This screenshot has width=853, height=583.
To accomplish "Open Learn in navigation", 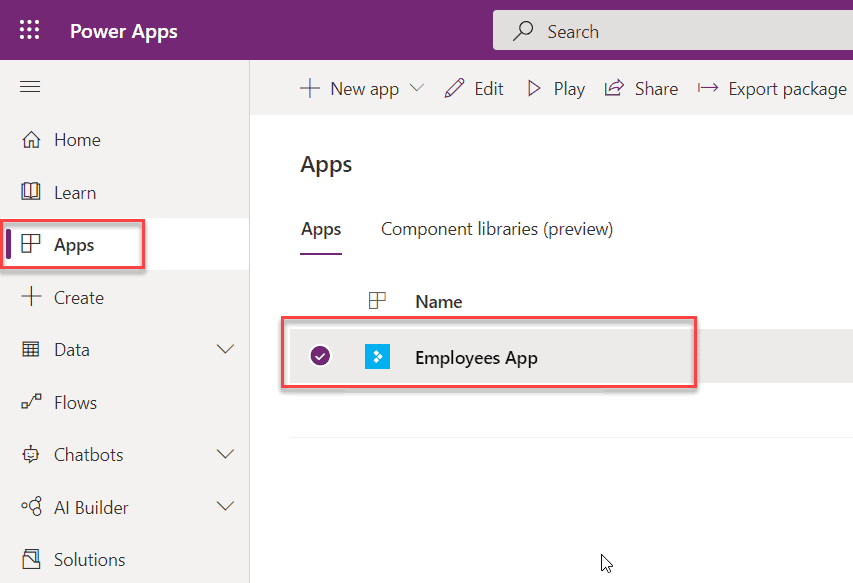I will (x=75, y=193).
